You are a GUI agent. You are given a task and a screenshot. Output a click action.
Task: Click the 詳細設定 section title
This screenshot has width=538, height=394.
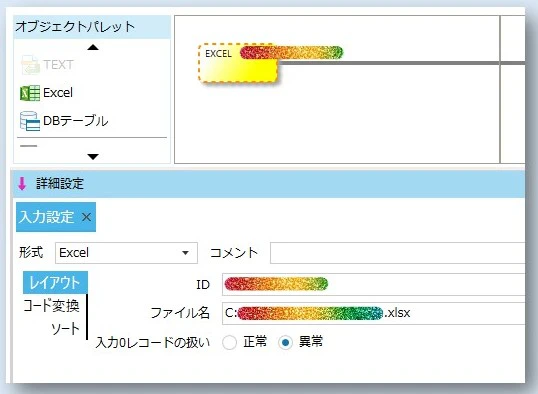tap(60, 183)
